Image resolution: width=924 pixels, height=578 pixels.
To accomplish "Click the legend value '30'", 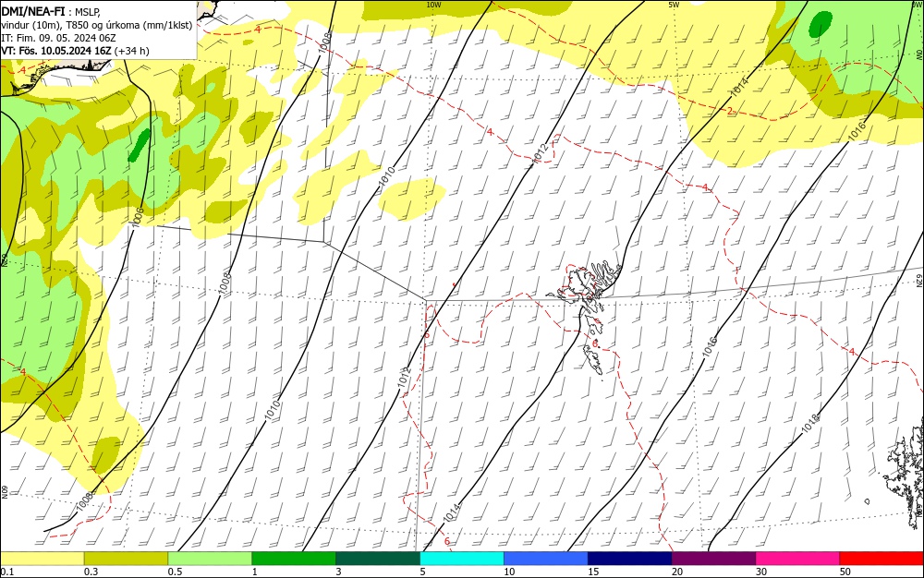I will pos(761,572).
